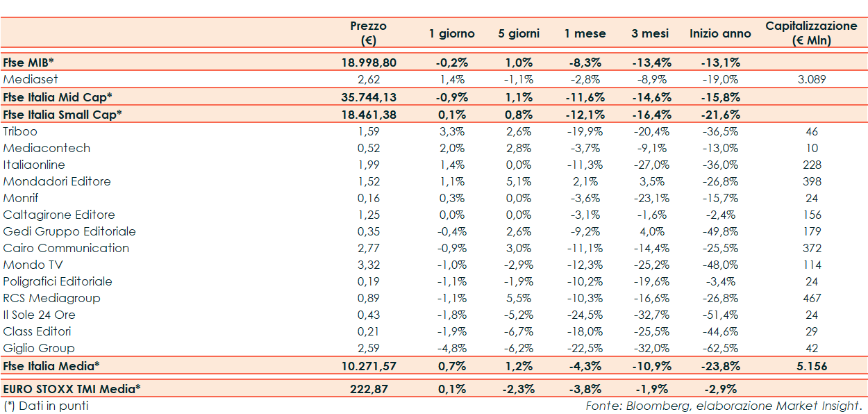Click the Triboo row name
The width and height of the screenshot is (868, 414).
(x=20, y=131)
